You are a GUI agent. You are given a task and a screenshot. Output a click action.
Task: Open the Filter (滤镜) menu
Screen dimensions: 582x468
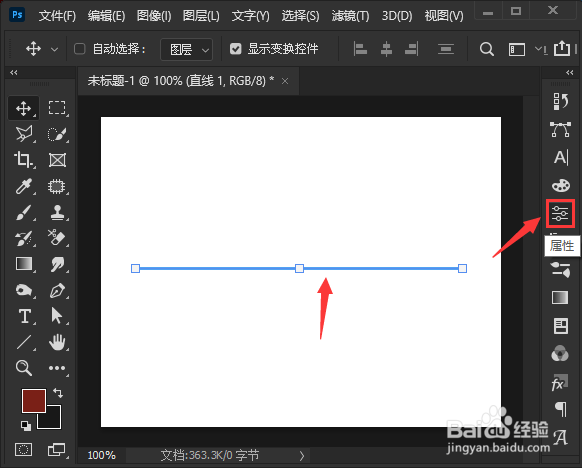tap(350, 16)
